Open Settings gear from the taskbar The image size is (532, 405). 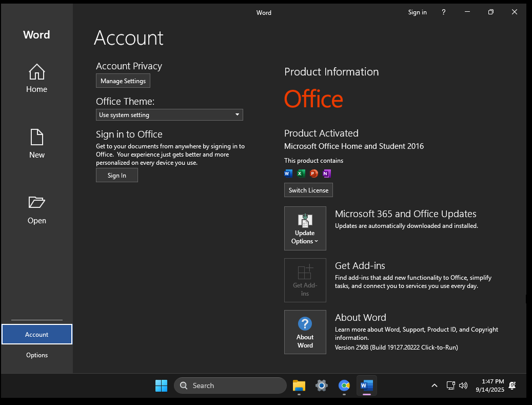point(321,385)
